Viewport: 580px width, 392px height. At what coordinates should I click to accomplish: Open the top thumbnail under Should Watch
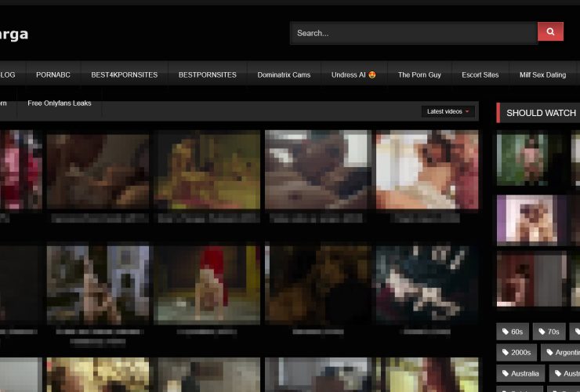[530, 158]
